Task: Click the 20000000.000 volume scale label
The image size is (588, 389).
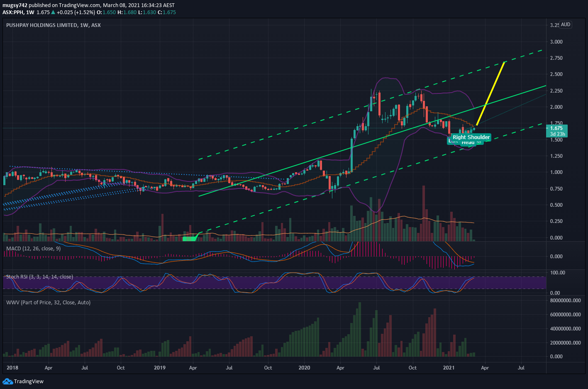Action: pos(565,343)
